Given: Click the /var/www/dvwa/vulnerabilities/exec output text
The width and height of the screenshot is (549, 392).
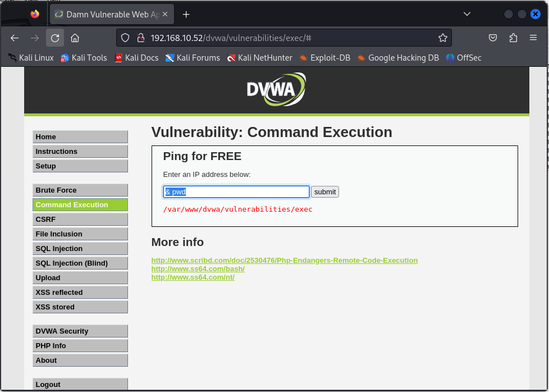Looking at the screenshot, I should (x=238, y=209).
